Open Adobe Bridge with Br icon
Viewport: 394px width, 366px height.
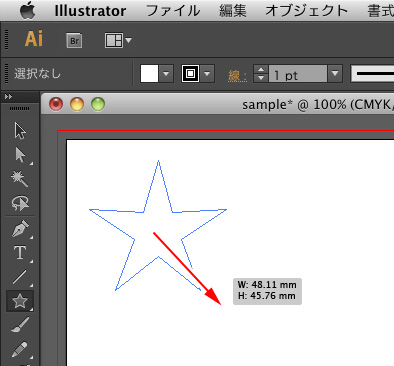pyautogui.click(x=74, y=41)
